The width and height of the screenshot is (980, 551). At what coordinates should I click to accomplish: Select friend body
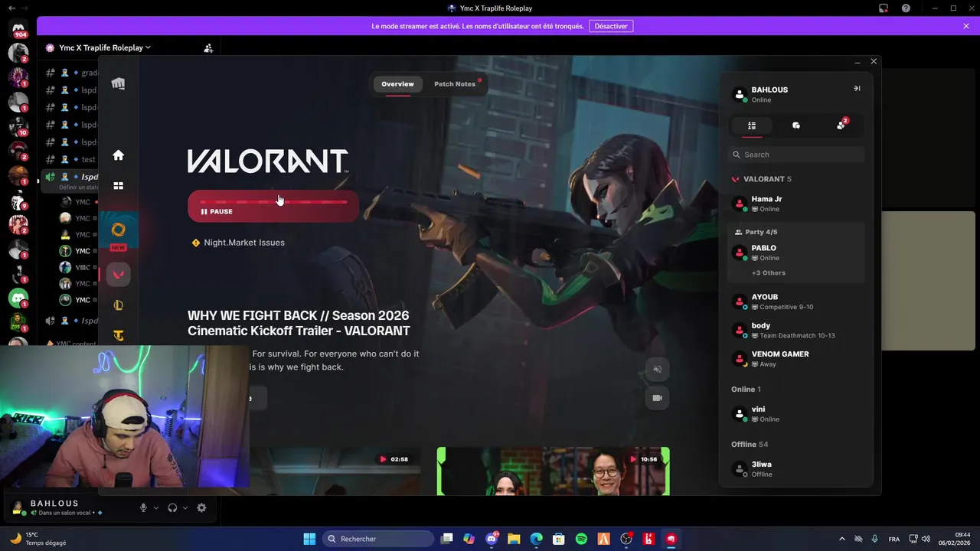[796, 331]
